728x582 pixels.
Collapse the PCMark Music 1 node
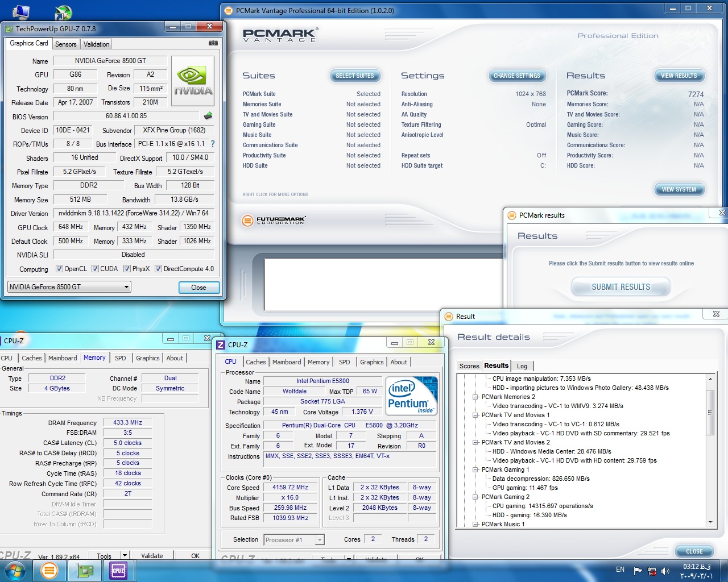coord(475,524)
